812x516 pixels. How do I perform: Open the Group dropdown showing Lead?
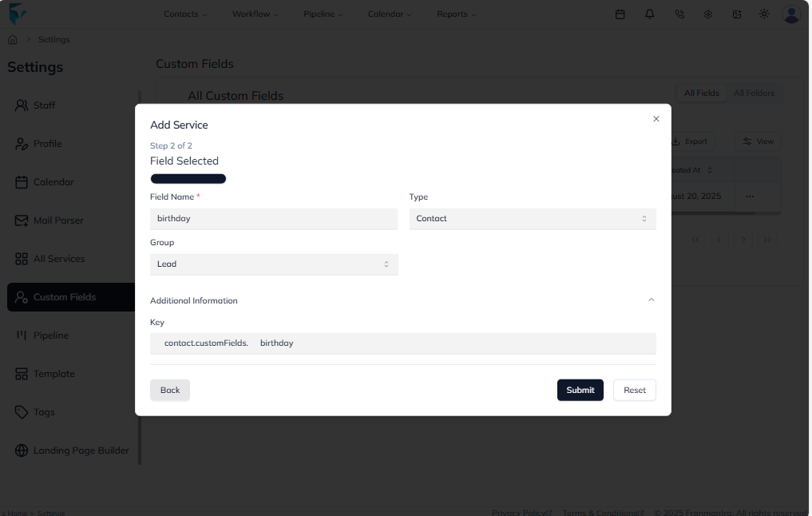(x=274, y=264)
